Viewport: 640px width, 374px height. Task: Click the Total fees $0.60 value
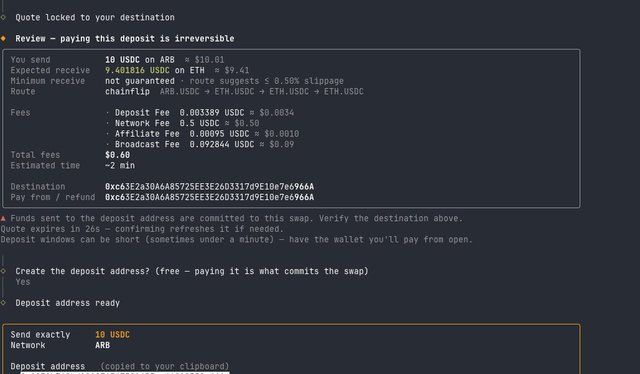[118, 155]
